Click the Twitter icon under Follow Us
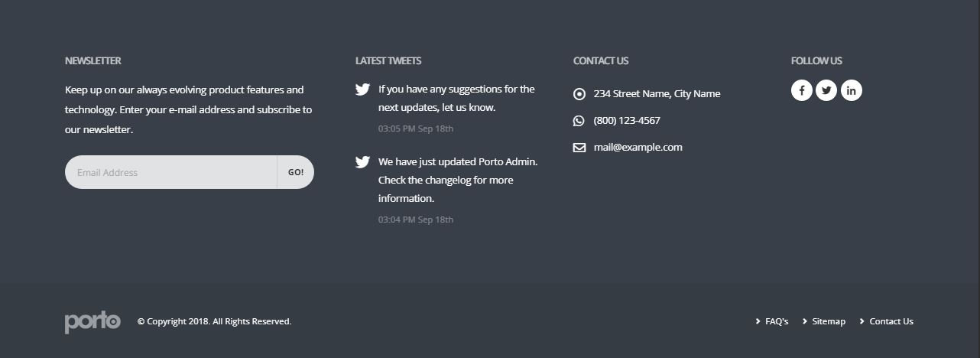This screenshot has width=980, height=358. point(826,90)
